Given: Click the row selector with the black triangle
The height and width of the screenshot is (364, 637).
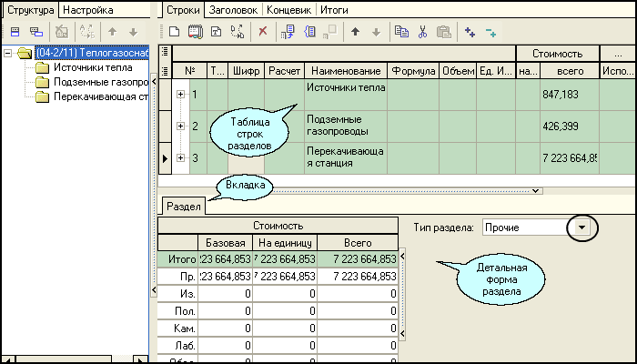Looking at the screenshot, I should coord(165,158).
